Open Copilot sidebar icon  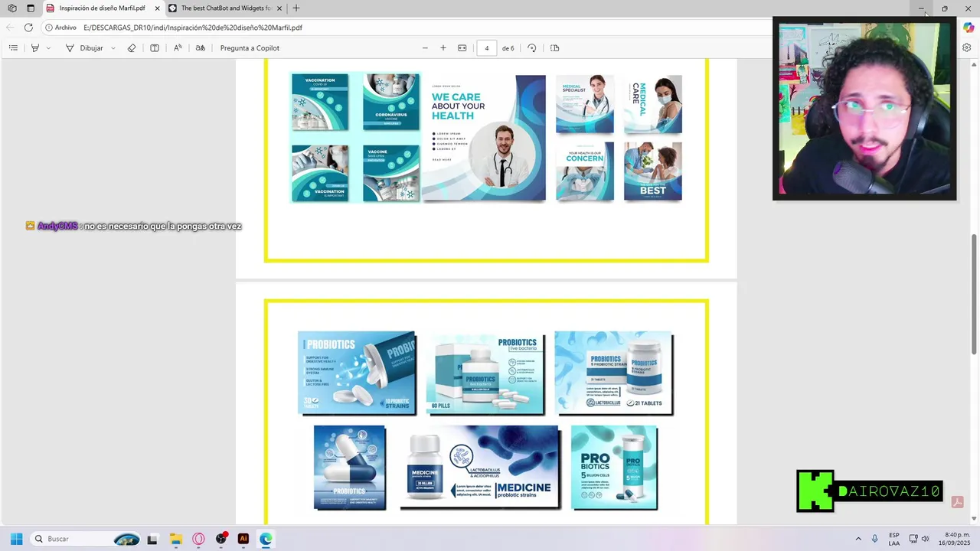tap(969, 28)
